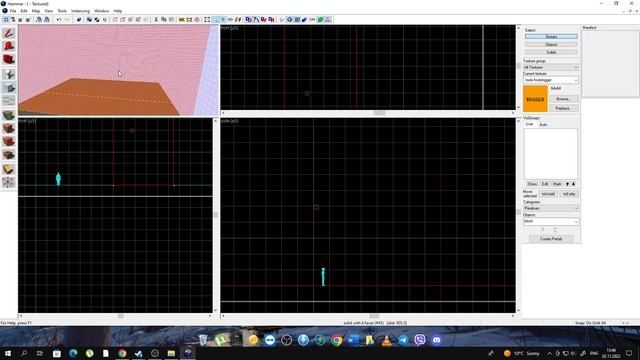Open the File menu
Viewport: 640px width, 360px height.
click(13, 11)
